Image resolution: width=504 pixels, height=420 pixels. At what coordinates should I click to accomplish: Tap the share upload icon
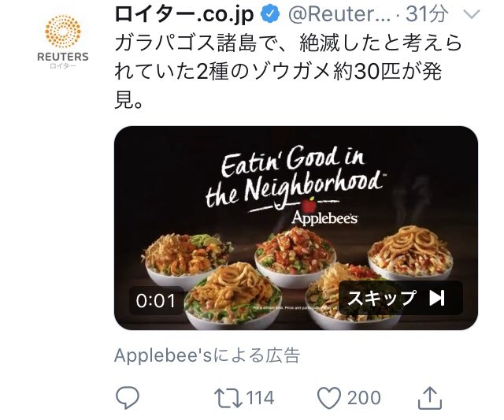(x=430, y=398)
